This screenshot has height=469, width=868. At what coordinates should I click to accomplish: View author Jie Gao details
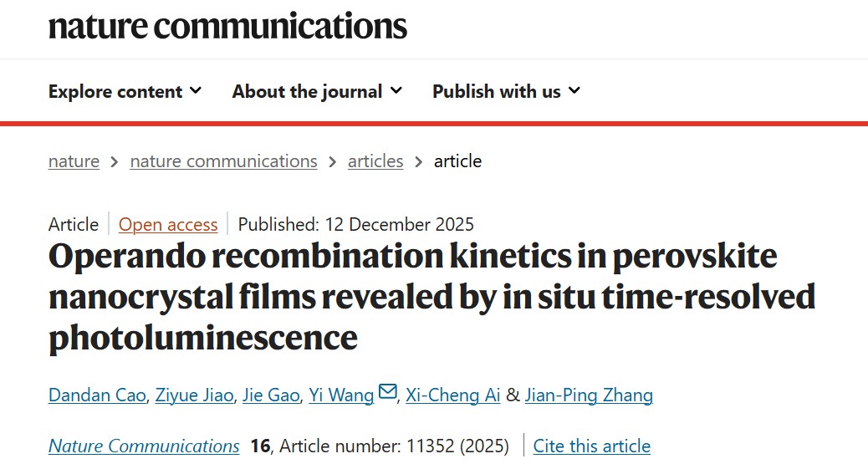click(270, 395)
